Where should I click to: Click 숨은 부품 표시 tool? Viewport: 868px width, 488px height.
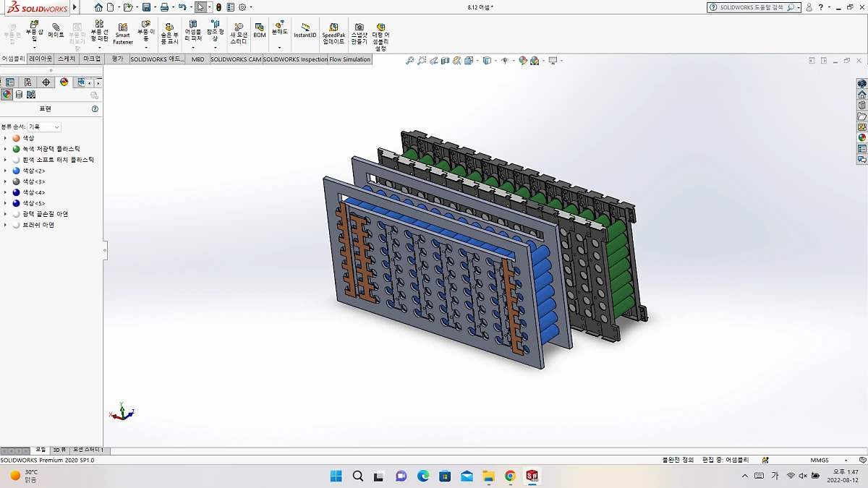169,33
